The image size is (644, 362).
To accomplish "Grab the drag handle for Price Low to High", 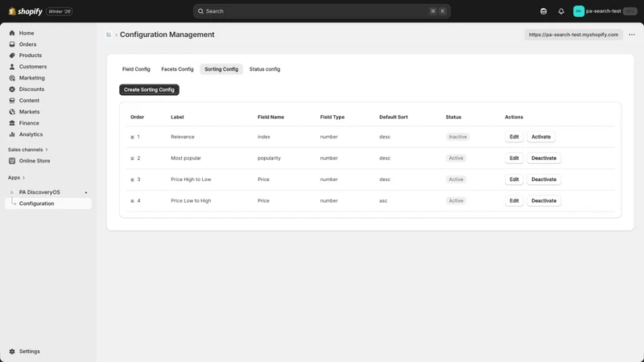I will [x=132, y=201].
